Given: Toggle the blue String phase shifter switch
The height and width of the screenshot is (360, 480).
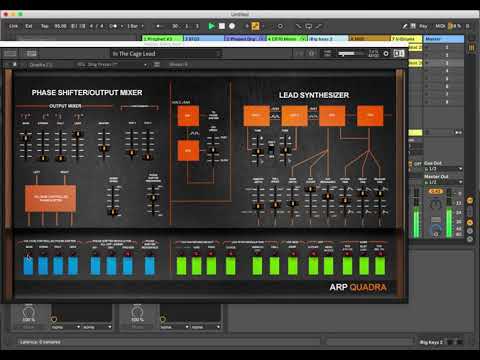Looking at the screenshot, I should click(x=43, y=265).
